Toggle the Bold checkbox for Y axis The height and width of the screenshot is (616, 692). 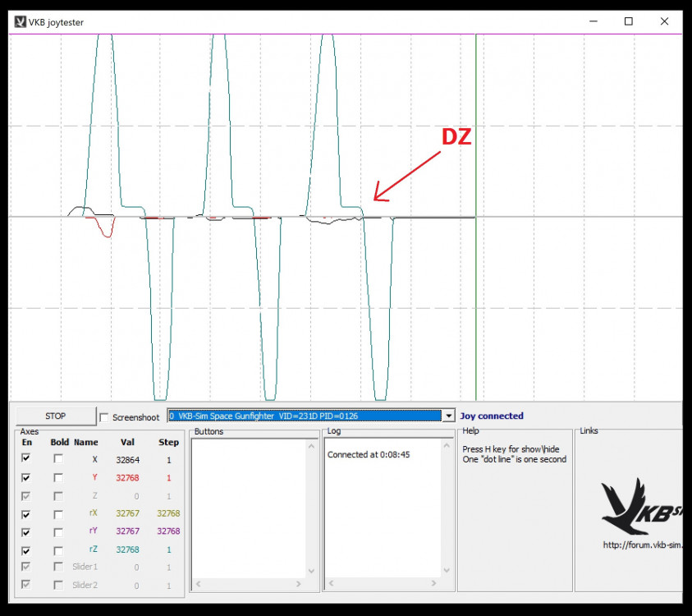tap(58, 478)
